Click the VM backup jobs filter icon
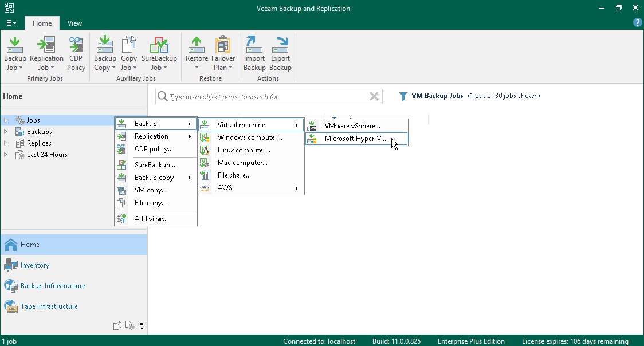The image size is (644, 346). tap(403, 96)
